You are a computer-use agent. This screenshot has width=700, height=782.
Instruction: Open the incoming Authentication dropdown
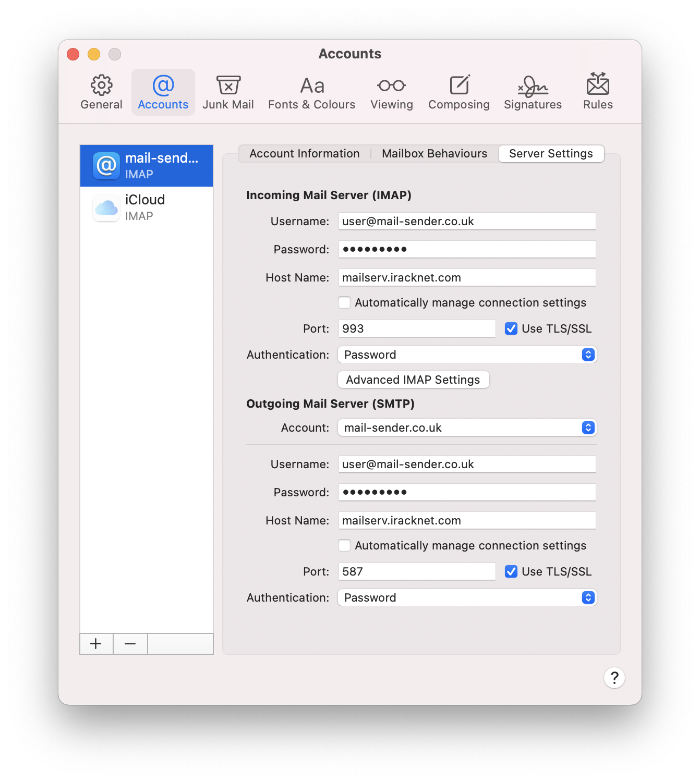pyautogui.click(x=467, y=355)
